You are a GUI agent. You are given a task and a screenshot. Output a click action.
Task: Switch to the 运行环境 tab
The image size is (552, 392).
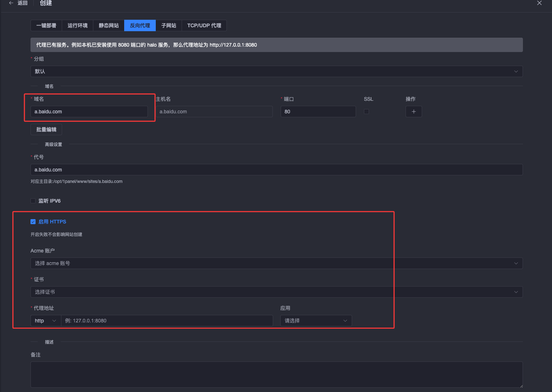[78, 25]
